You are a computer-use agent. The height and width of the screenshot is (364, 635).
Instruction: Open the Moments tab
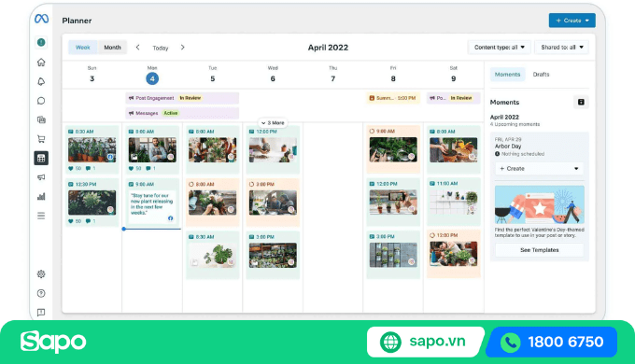507,75
